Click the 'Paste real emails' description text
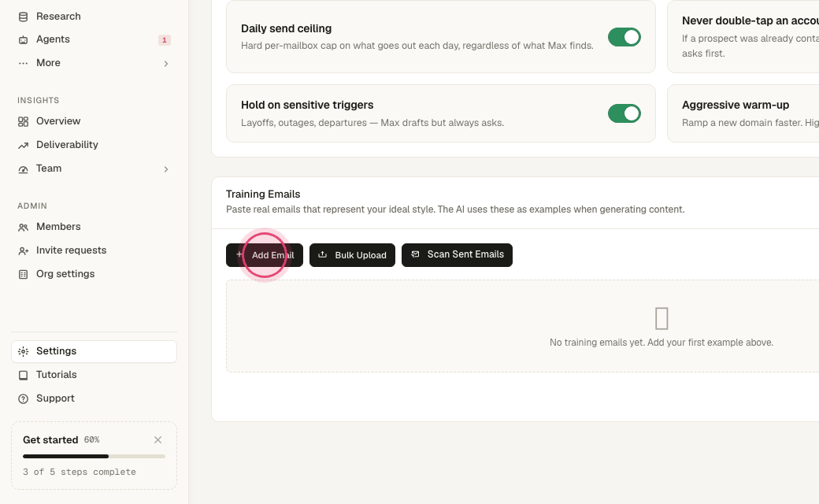This screenshot has width=819, height=504. click(455, 209)
